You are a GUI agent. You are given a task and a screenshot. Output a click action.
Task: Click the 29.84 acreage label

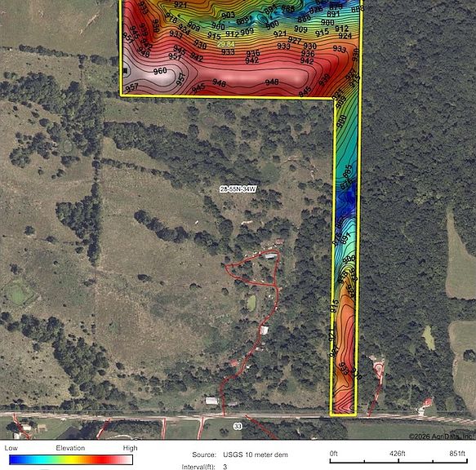(226, 44)
